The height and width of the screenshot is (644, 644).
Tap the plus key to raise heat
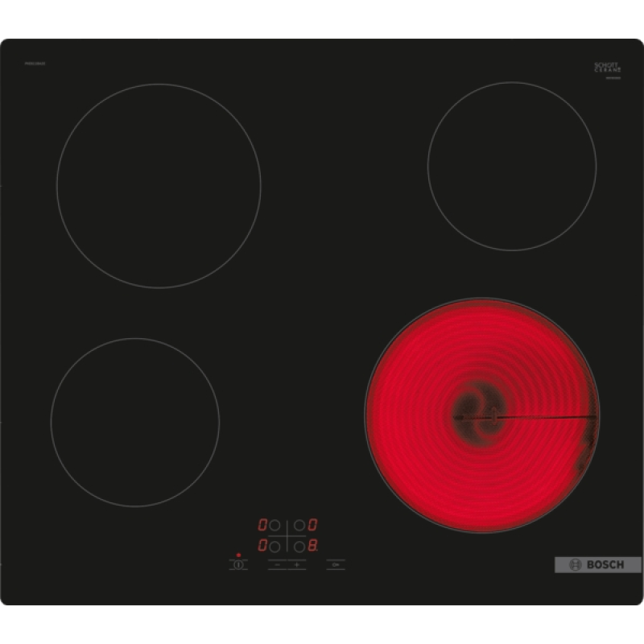click(296, 565)
